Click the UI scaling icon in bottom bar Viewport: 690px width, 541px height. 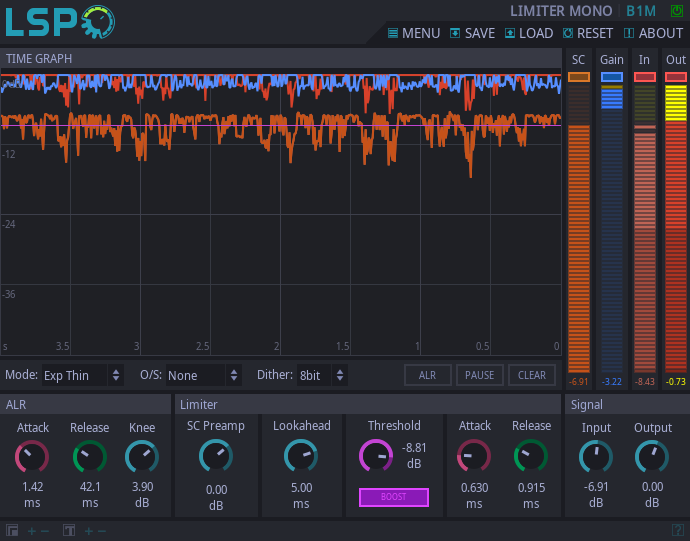tap(12, 530)
